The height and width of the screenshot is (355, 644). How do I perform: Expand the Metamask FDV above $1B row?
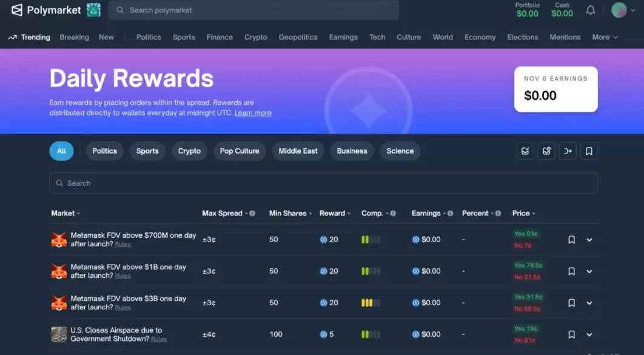coord(589,271)
